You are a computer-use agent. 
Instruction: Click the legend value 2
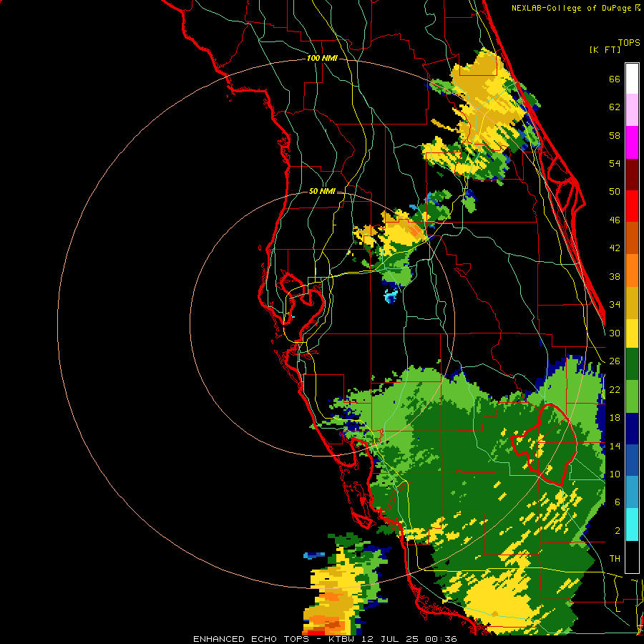(618, 531)
